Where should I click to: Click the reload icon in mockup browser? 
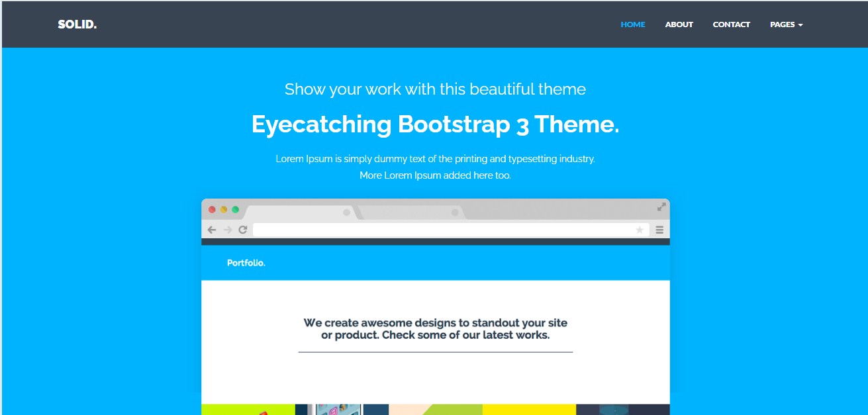coord(243,230)
